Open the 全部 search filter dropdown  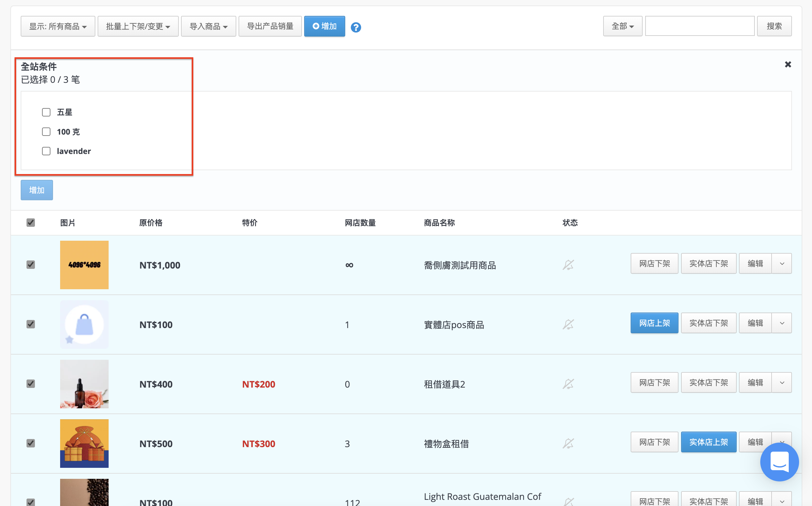pos(623,26)
